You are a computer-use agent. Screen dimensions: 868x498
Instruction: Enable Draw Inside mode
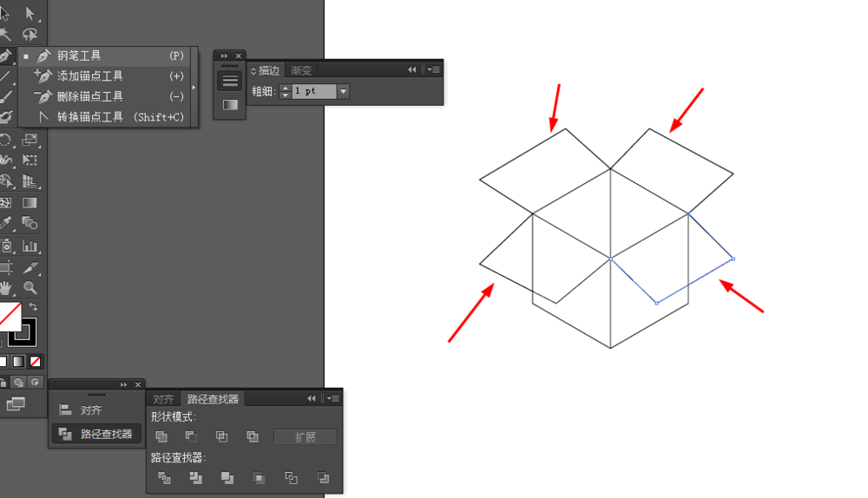coord(35,383)
